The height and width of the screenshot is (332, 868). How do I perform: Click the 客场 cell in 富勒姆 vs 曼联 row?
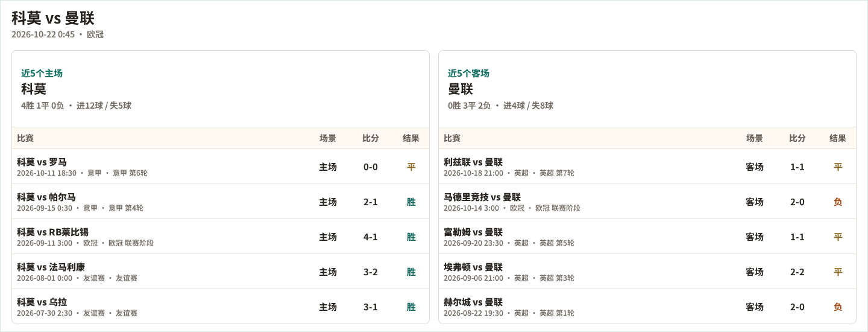point(755,237)
